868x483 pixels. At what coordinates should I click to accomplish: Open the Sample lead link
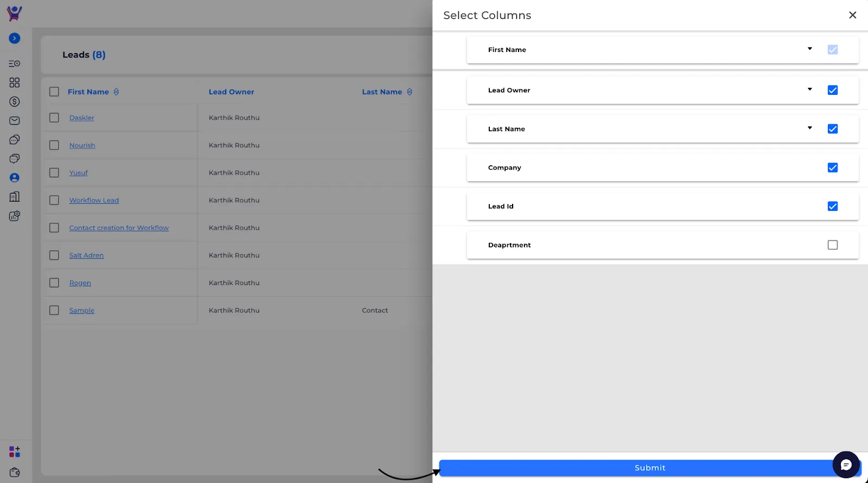pos(82,310)
